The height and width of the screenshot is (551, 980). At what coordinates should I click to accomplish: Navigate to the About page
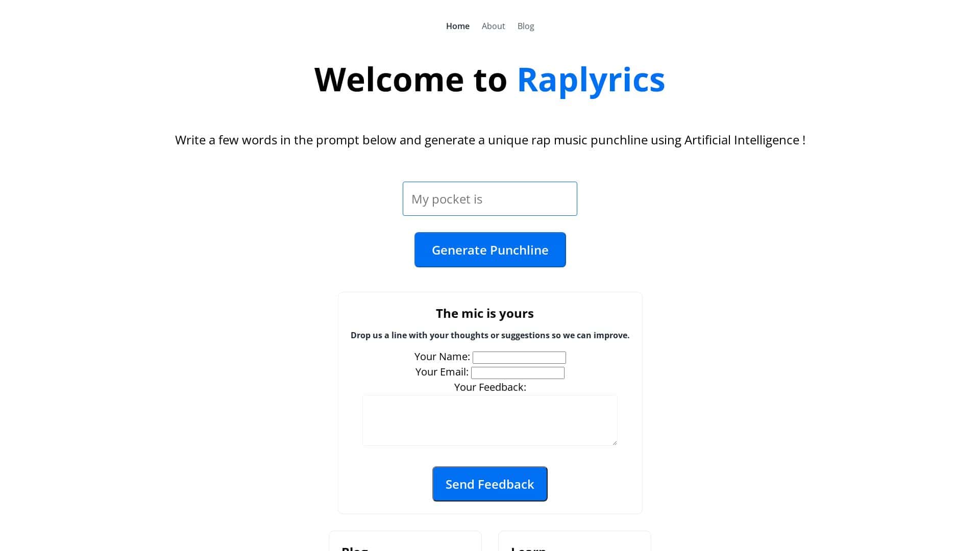click(x=493, y=26)
